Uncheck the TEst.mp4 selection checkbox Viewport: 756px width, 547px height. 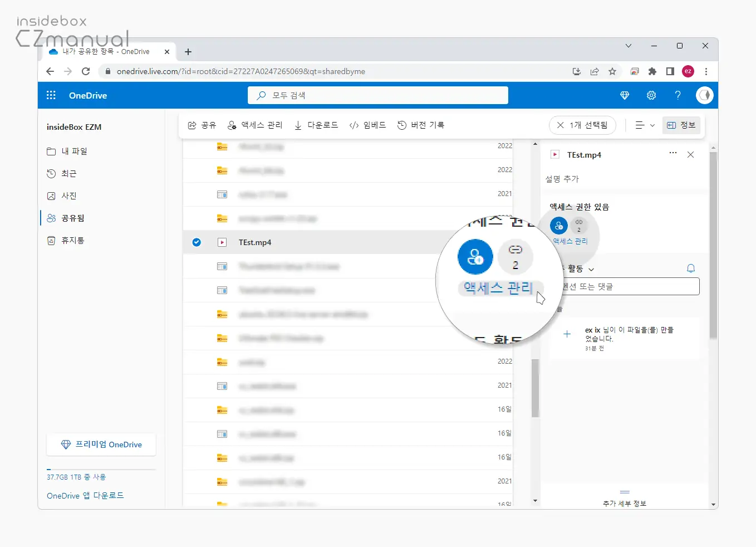[x=197, y=242]
